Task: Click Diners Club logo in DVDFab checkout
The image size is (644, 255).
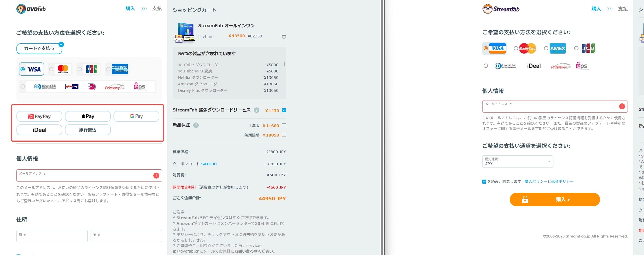Action: point(45,86)
